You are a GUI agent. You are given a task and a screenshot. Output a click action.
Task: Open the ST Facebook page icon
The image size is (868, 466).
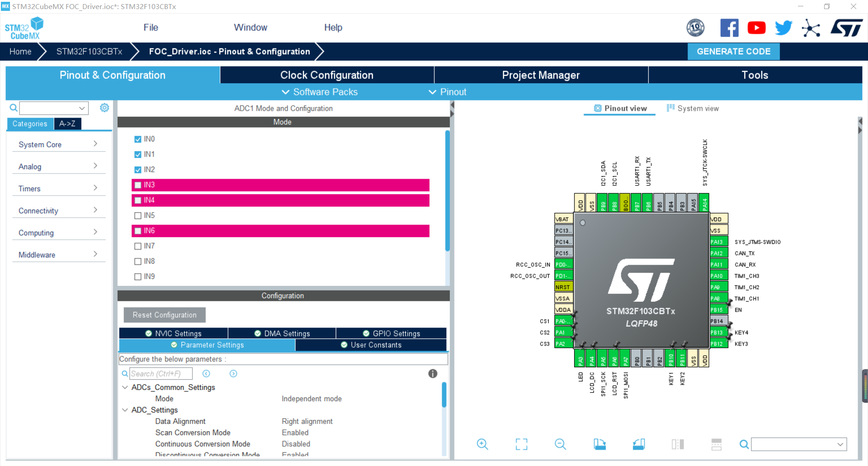coord(729,28)
